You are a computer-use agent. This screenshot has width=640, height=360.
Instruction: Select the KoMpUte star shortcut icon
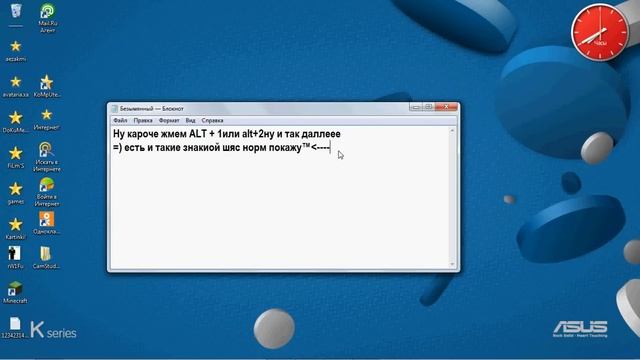(x=46, y=82)
